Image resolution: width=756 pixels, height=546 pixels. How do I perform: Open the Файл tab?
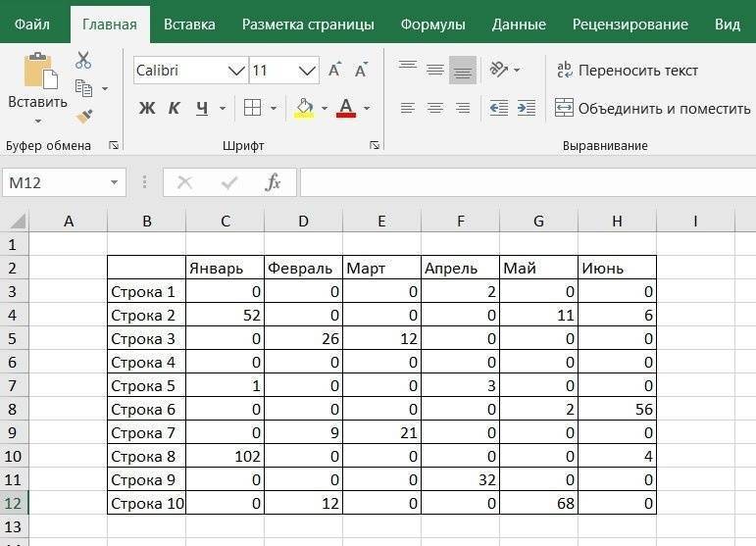coord(31,25)
